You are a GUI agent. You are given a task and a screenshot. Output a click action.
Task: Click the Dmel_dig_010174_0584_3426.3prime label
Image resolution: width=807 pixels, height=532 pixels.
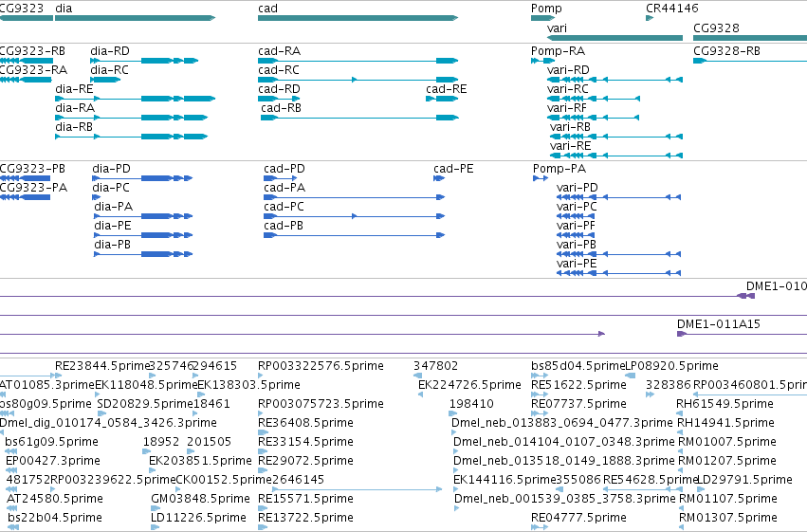coord(108,423)
